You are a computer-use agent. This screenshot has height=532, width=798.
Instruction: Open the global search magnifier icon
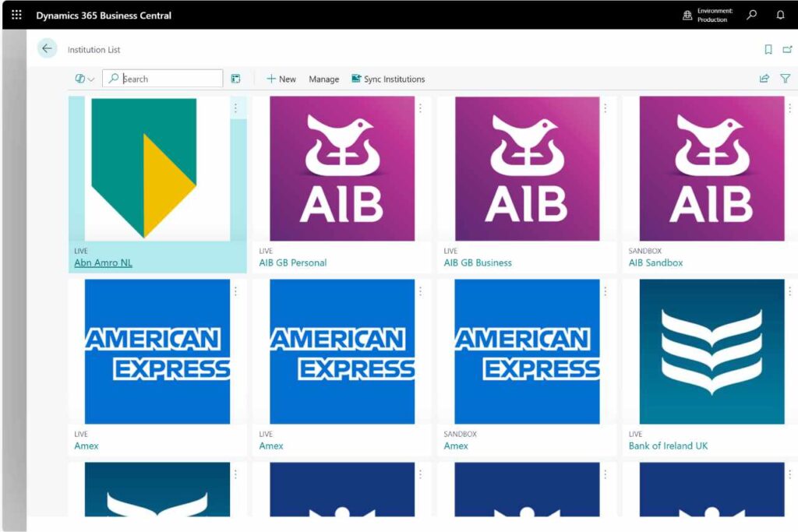pyautogui.click(x=751, y=15)
